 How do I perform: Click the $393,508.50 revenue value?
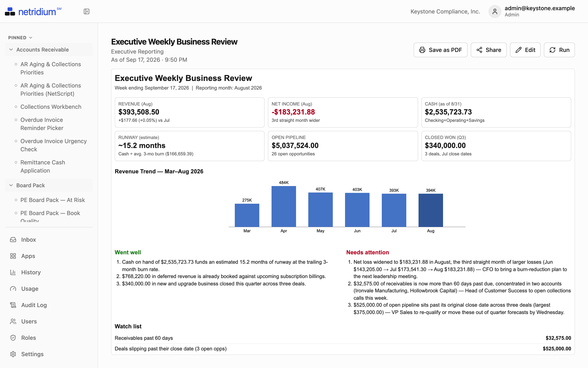(x=139, y=112)
